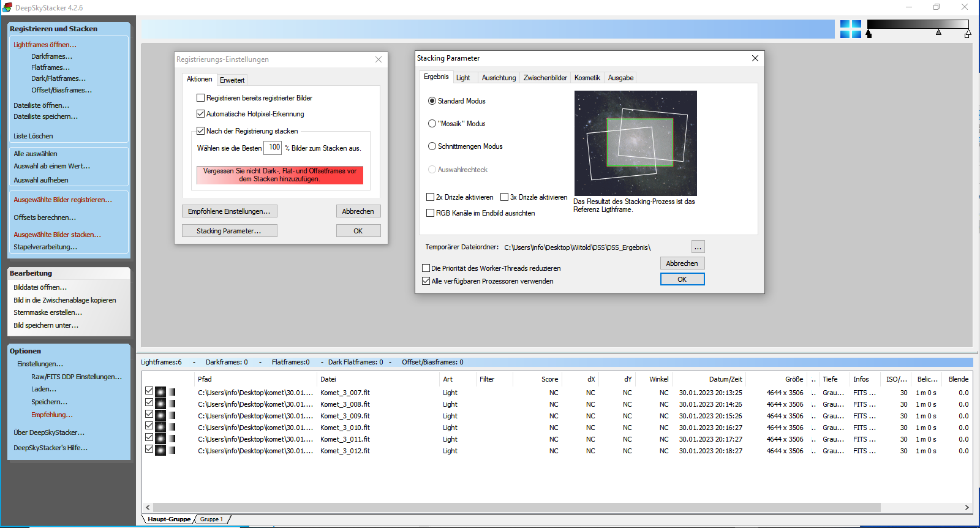Open the Ausgabe tab

pyautogui.click(x=620, y=78)
